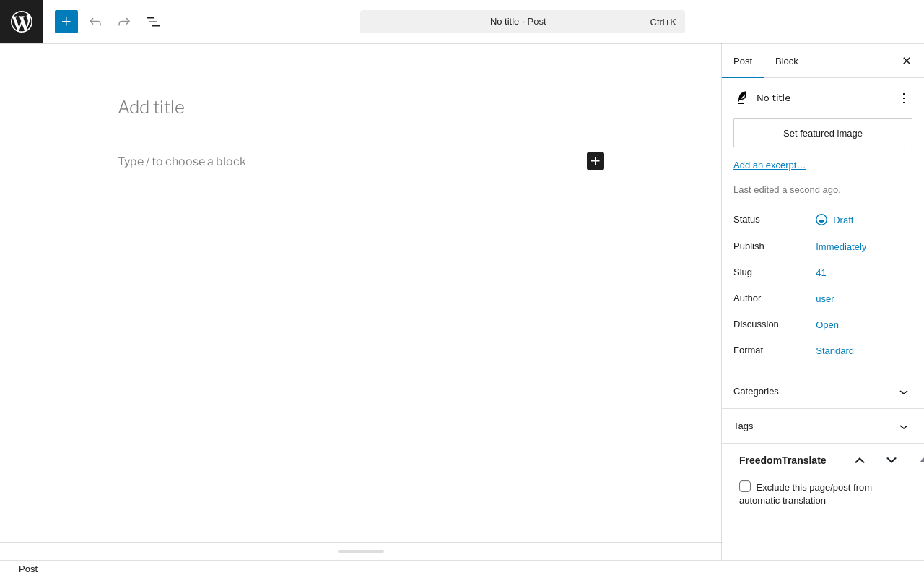The width and height of the screenshot is (924, 578).
Task: Open the block inserter plus button
Action: tap(66, 22)
